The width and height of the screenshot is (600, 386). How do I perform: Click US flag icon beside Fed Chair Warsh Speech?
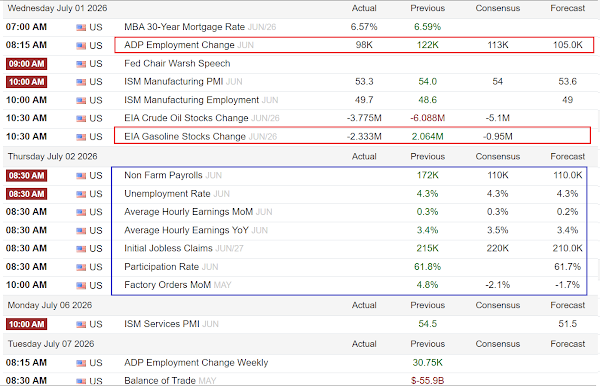coord(81,64)
